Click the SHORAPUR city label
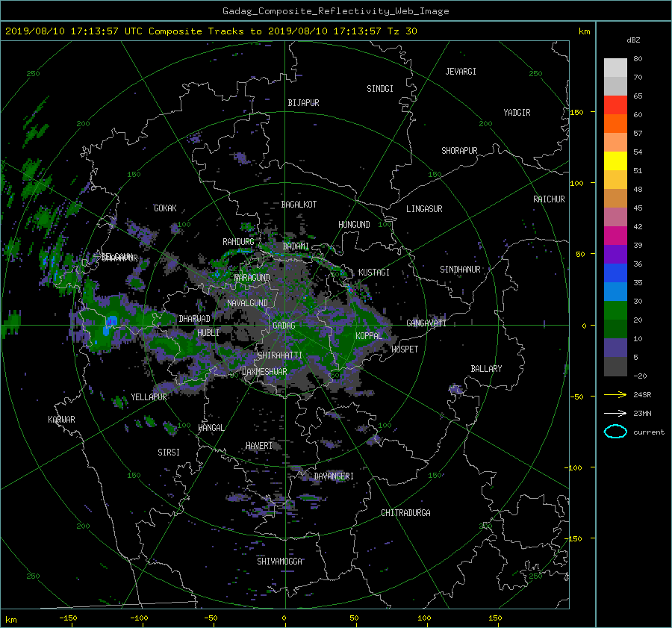672x628 pixels. 459,151
